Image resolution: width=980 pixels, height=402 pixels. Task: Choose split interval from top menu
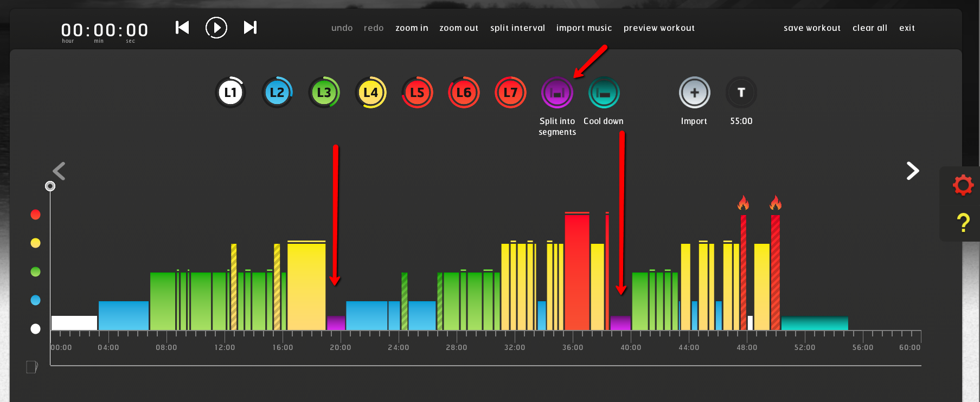[x=517, y=28]
